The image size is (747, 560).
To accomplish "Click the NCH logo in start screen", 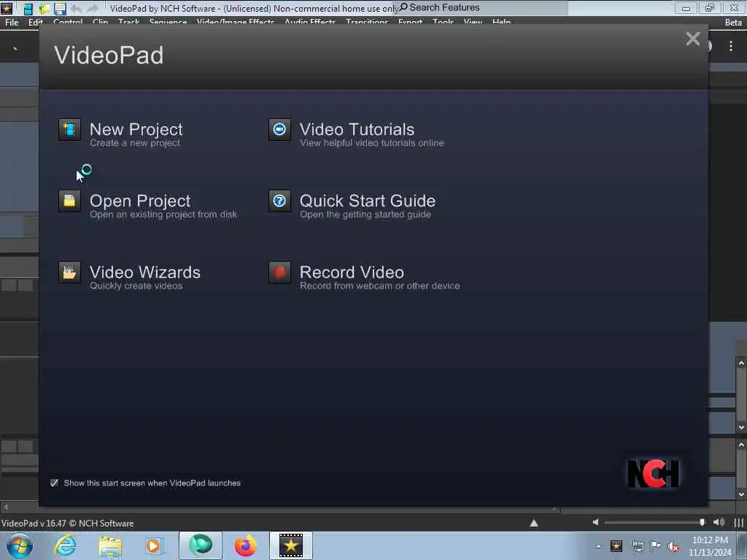I will (x=654, y=473).
